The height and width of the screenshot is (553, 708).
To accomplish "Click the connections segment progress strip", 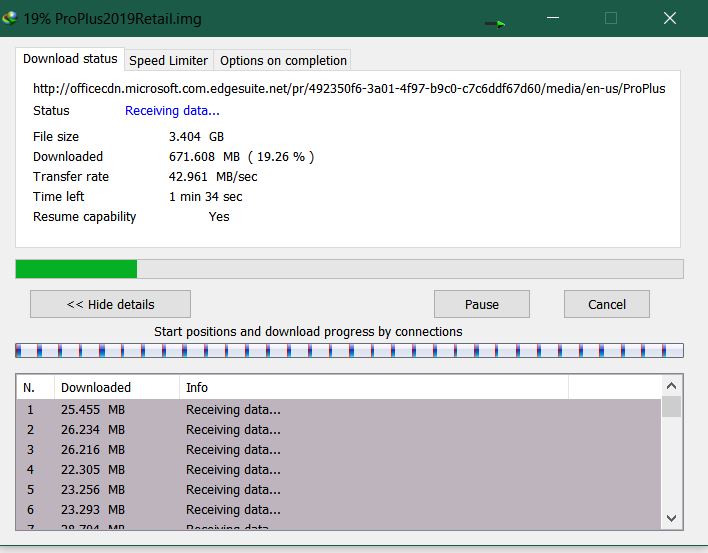I will click(x=349, y=350).
